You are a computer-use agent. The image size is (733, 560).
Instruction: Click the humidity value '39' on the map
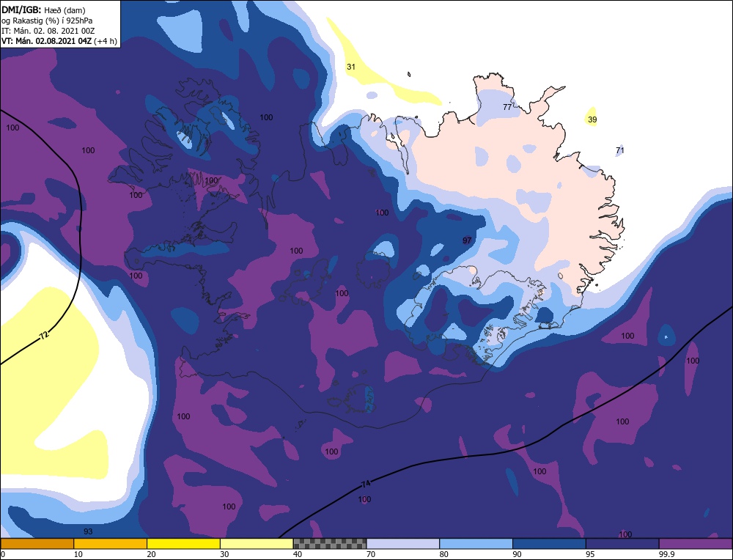click(x=592, y=119)
